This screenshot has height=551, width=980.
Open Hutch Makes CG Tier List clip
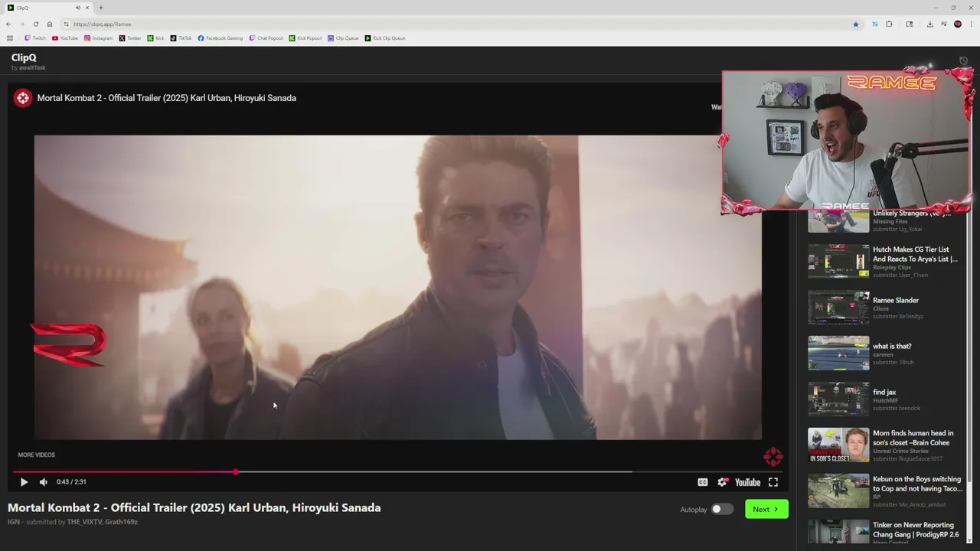[x=884, y=262]
